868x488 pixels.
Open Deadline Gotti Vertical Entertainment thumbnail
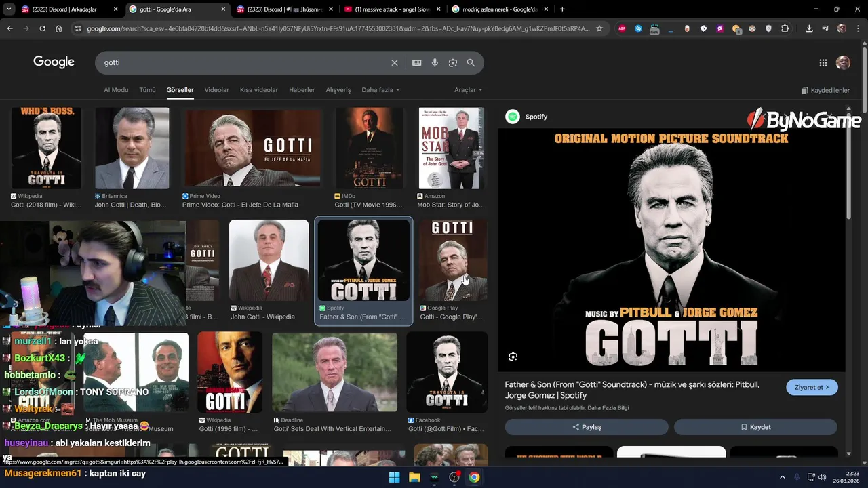[x=334, y=372]
